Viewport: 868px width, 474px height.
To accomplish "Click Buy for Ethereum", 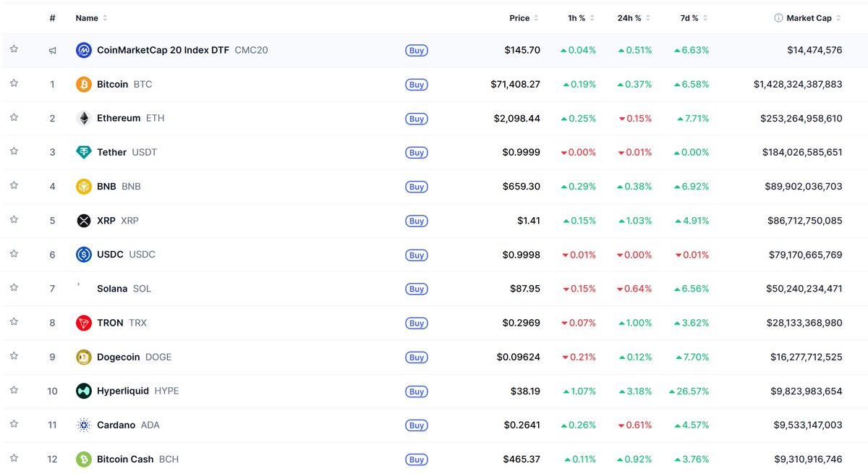I will click(417, 119).
